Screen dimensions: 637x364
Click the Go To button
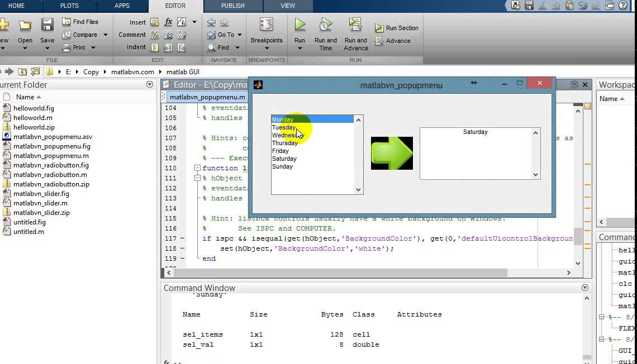(221, 35)
